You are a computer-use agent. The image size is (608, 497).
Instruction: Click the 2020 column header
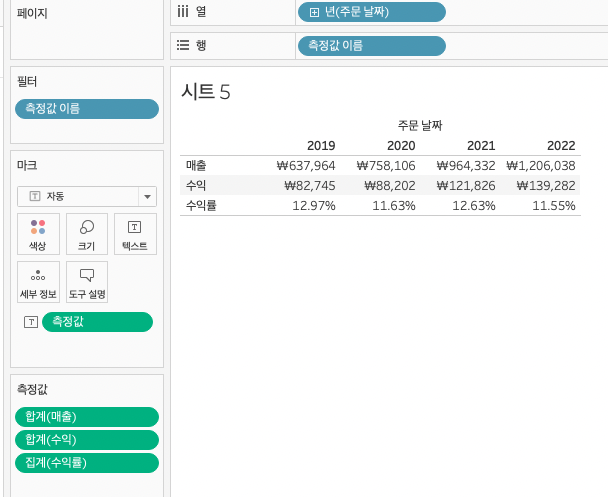click(401, 146)
